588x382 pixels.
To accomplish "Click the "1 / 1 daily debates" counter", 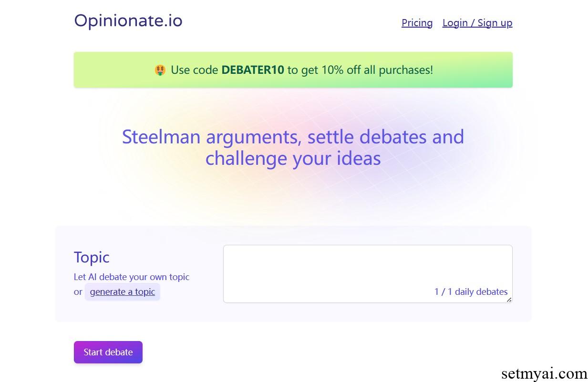I will pyautogui.click(x=471, y=292).
